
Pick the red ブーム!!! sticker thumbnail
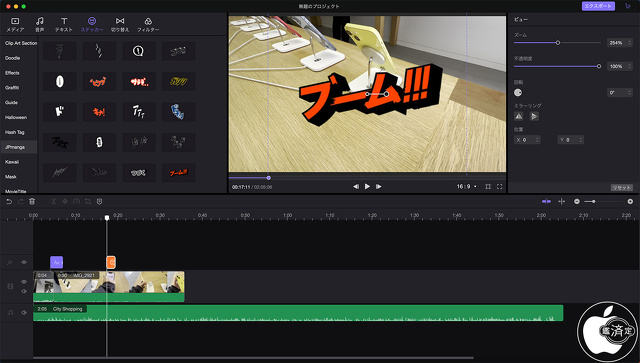pyautogui.click(x=178, y=173)
